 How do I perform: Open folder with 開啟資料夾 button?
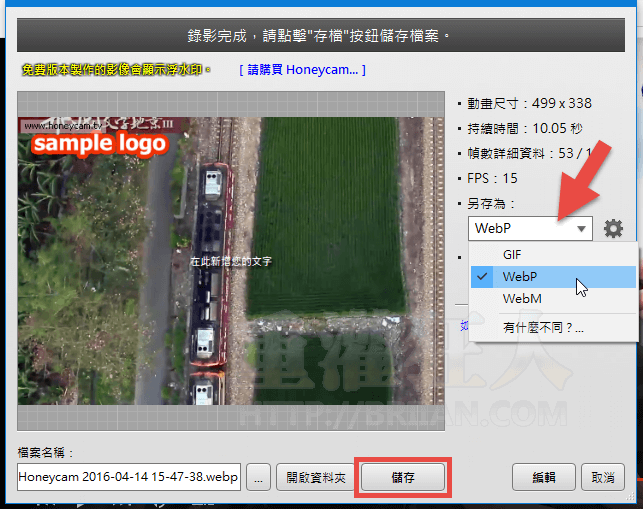click(x=315, y=477)
